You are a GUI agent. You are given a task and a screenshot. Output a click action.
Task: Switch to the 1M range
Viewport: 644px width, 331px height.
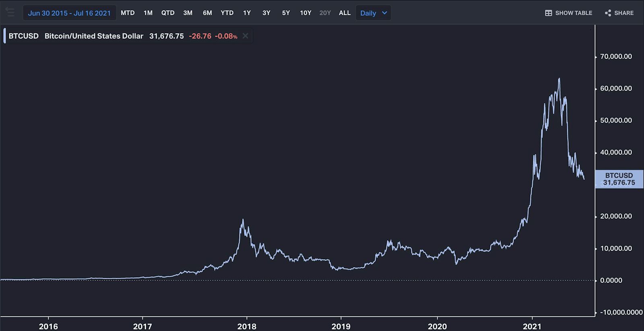[148, 13]
